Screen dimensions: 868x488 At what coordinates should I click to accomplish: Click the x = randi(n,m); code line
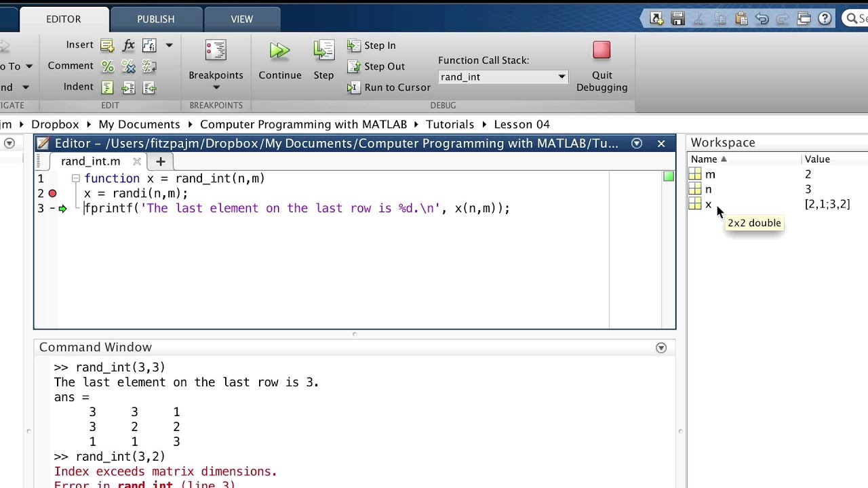(136, 194)
